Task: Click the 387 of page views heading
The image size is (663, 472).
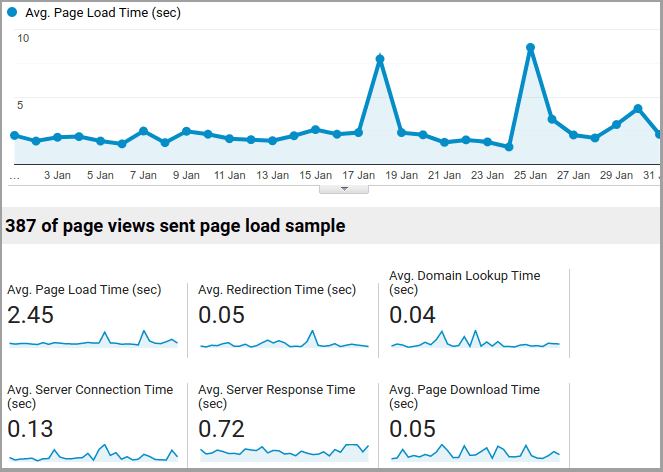Action: click(175, 226)
